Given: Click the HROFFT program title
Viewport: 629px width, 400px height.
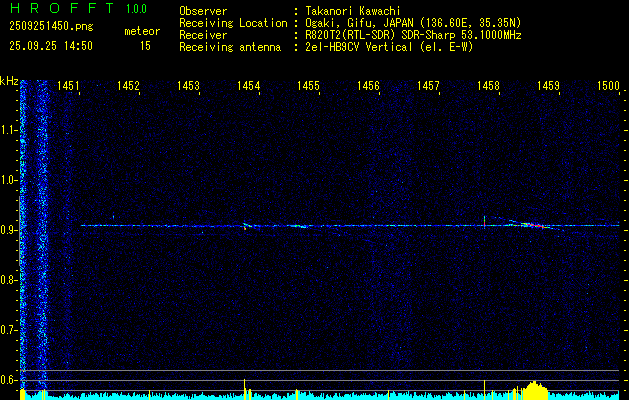Looking at the screenshot, I should pos(61,8).
